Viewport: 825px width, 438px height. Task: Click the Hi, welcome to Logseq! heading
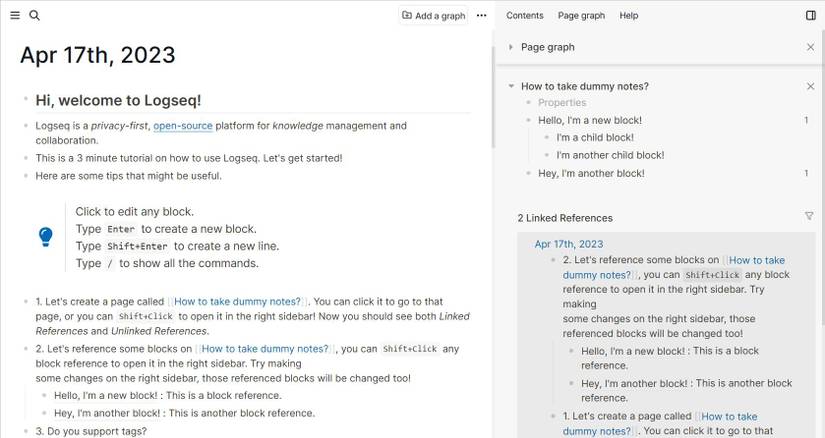118,100
